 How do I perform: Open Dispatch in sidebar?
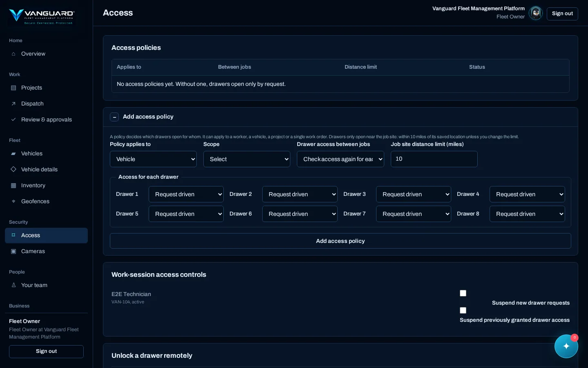pyautogui.click(x=46, y=104)
